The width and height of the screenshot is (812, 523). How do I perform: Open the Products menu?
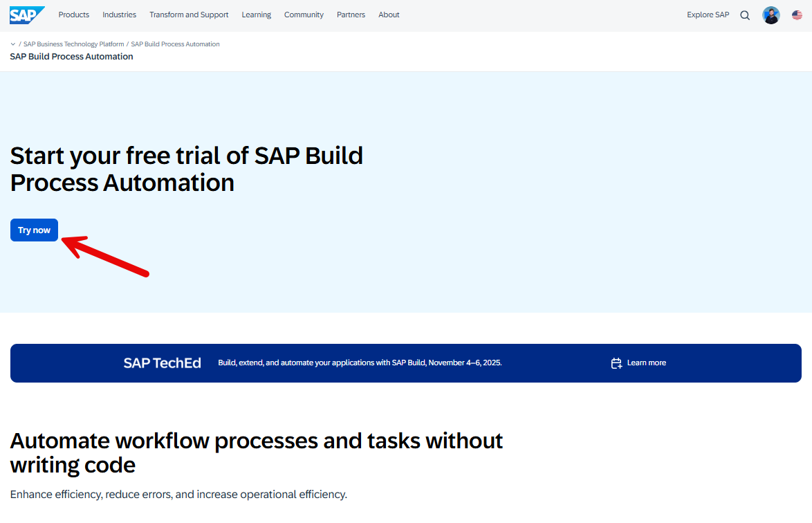click(x=73, y=15)
